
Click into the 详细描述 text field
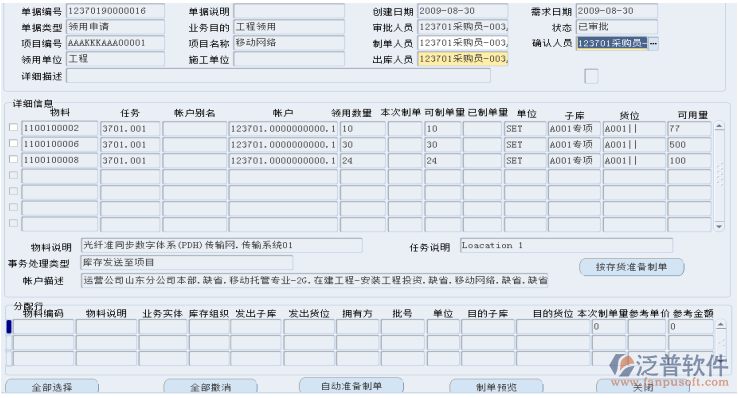[278, 76]
